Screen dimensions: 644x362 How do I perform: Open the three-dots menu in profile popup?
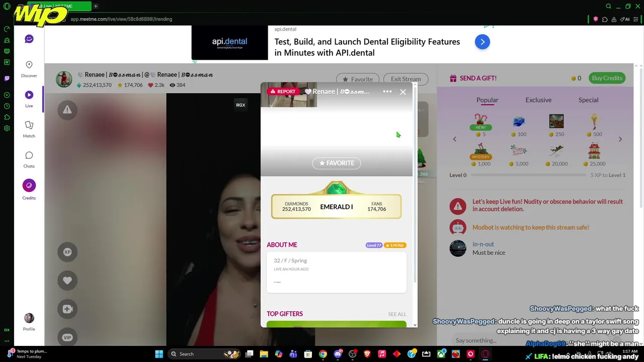click(x=387, y=92)
